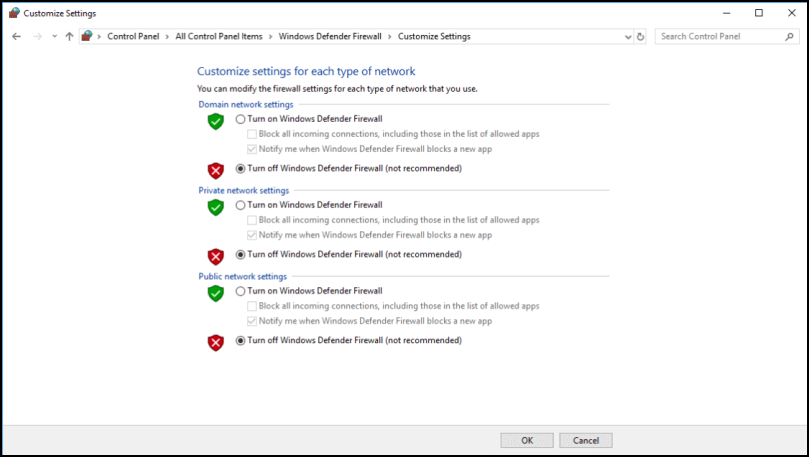Click green shield icon in Public settings
This screenshot has width=809, height=457.
pyautogui.click(x=216, y=294)
